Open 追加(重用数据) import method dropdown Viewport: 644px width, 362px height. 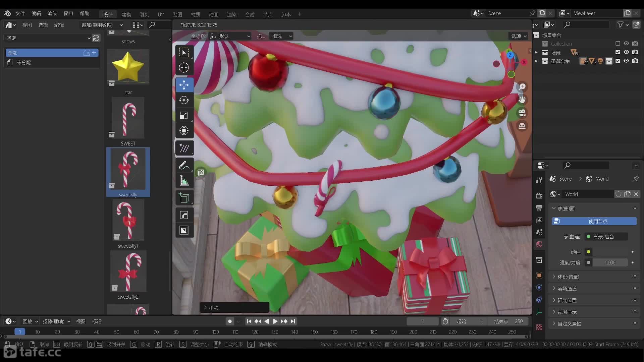(102, 25)
